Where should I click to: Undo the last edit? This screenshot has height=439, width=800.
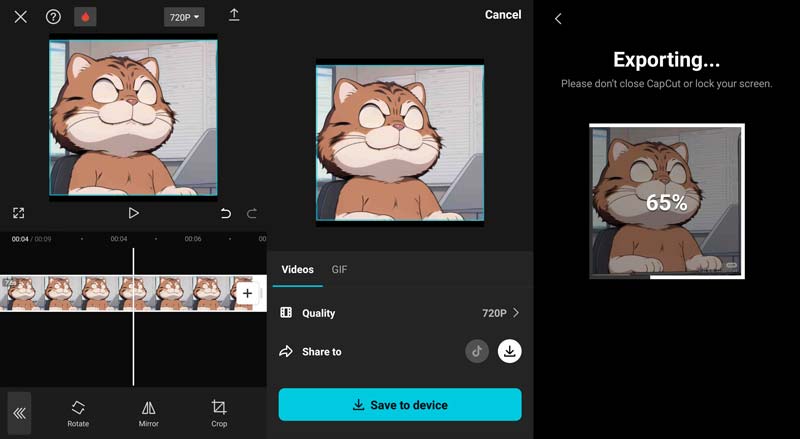[226, 213]
